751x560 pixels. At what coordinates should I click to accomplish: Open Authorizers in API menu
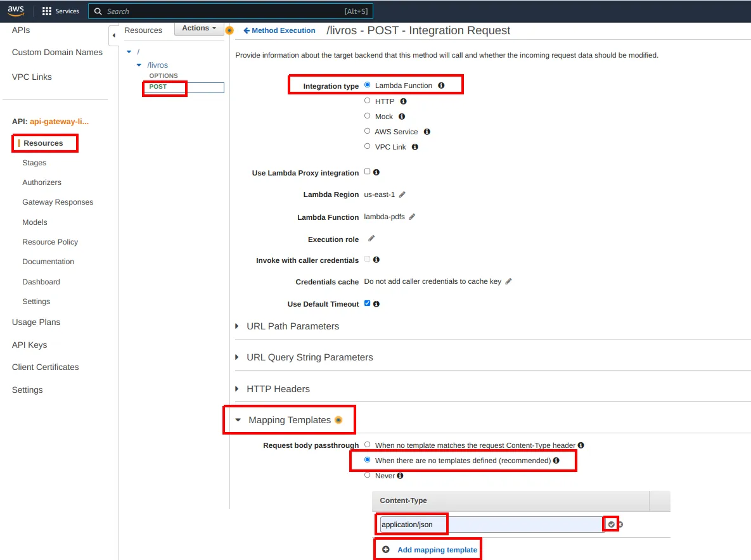pyautogui.click(x=42, y=182)
